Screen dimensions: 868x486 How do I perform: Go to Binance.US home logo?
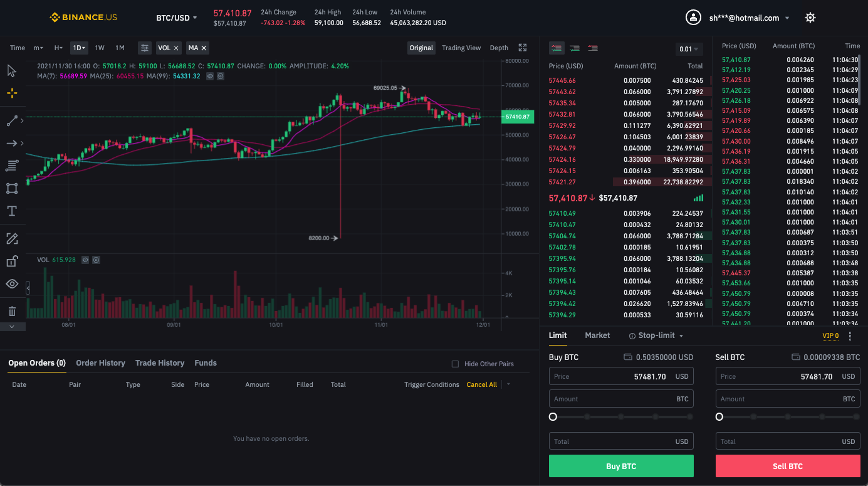coord(83,18)
